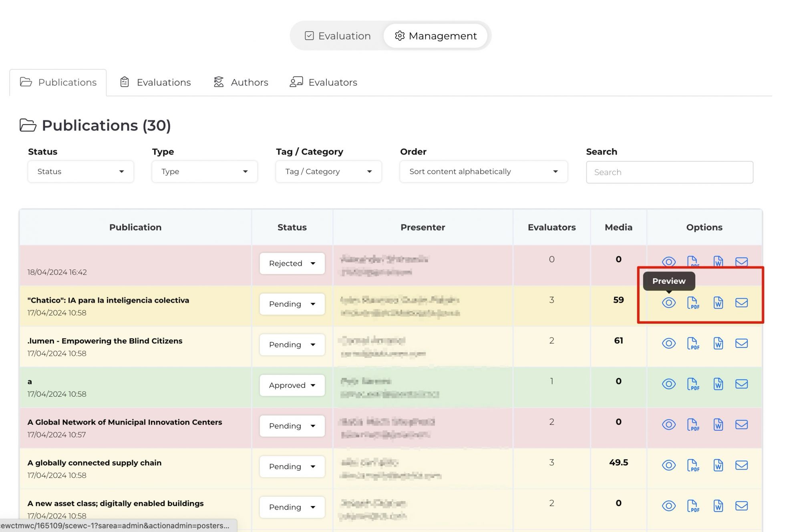The height and width of the screenshot is (532, 801).
Task: Open status dropdown for Global Network of Municipal
Action: [x=292, y=426]
